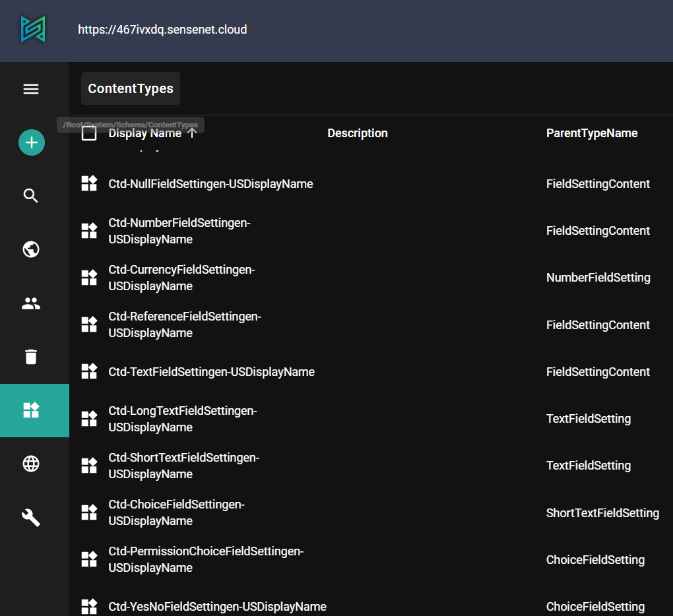This screenshot has width=673, height=616.
Task: Click the Ctd-TextFieldSetting content icon
Action: [89, 371]
